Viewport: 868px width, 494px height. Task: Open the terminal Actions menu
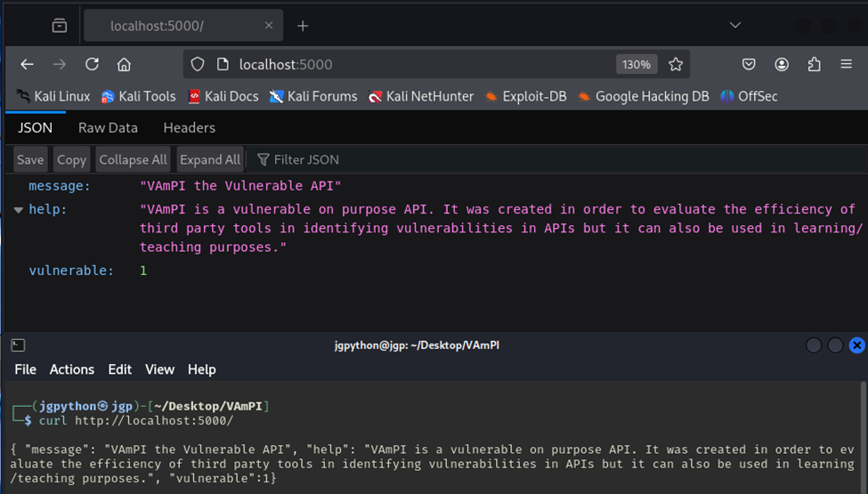(x=72, y=369)
